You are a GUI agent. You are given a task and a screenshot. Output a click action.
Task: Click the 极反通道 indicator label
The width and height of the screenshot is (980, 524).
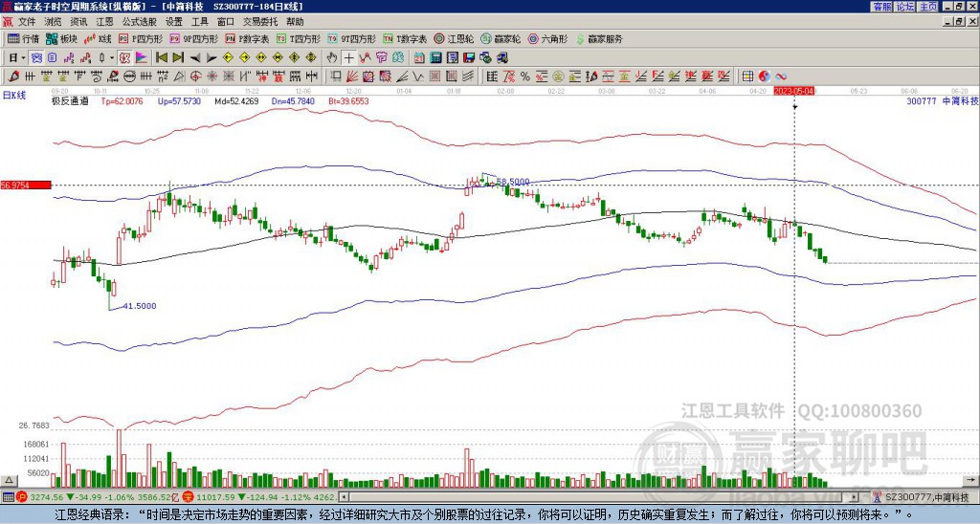(69, 100)
